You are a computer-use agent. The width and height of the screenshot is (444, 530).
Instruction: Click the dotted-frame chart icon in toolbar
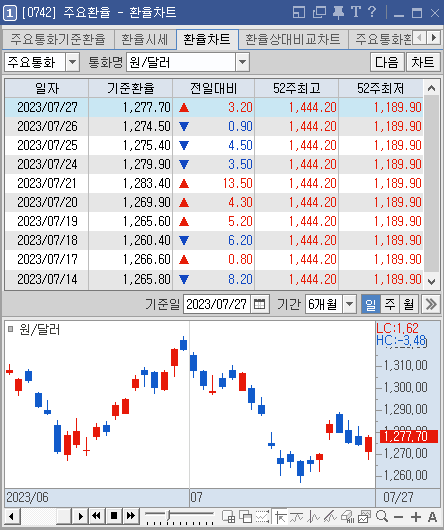point(263,516)
